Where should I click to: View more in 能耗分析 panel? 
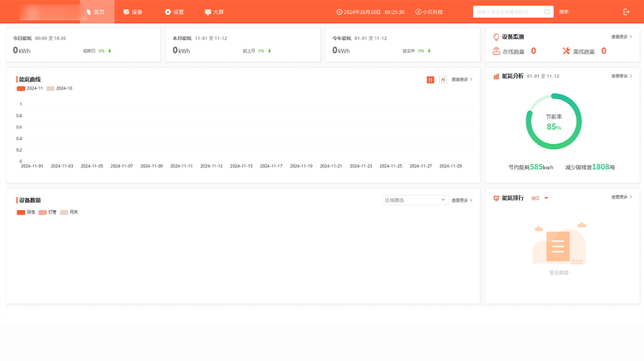tap(622, 76)
